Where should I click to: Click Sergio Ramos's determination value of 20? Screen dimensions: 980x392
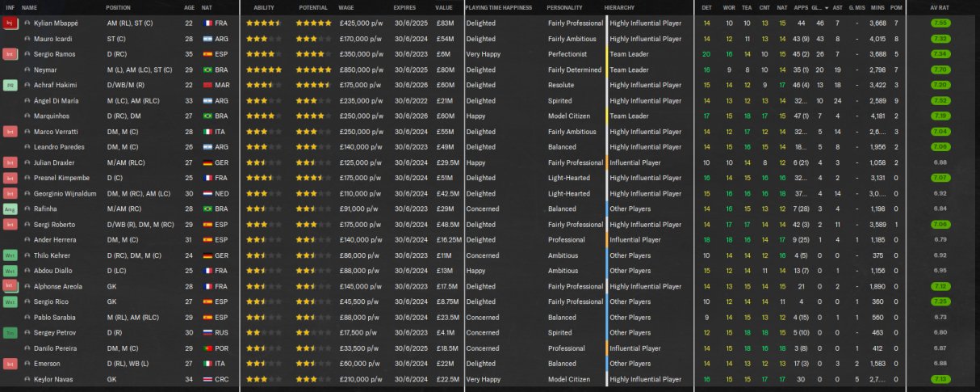(x=706, y=54)
